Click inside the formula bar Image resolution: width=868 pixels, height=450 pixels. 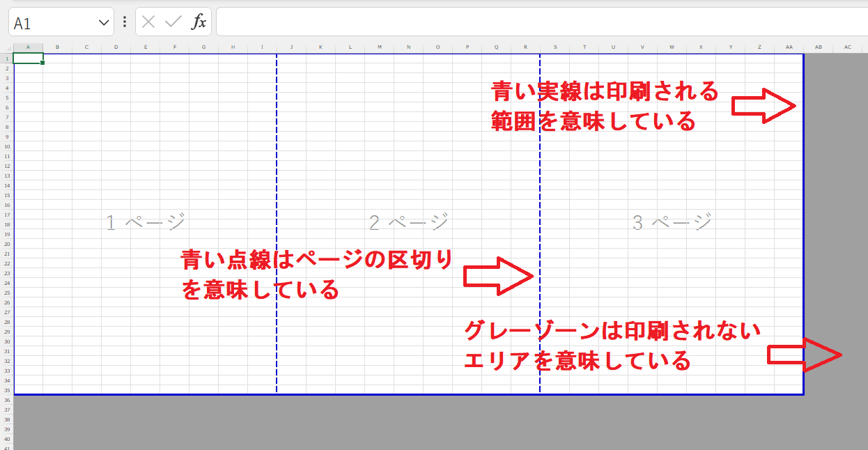click(418, 22)
